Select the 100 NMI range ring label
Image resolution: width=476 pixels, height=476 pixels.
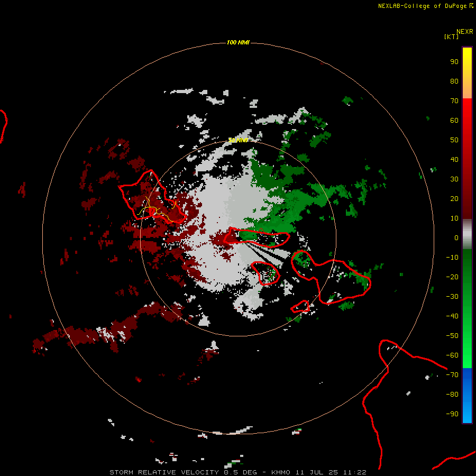(x=238, y=42)
